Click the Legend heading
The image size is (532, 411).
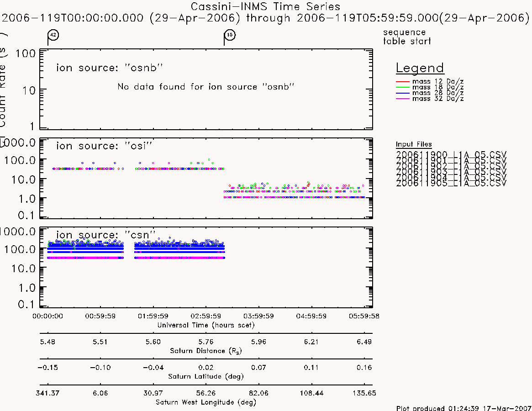click(x=420, y=68)
